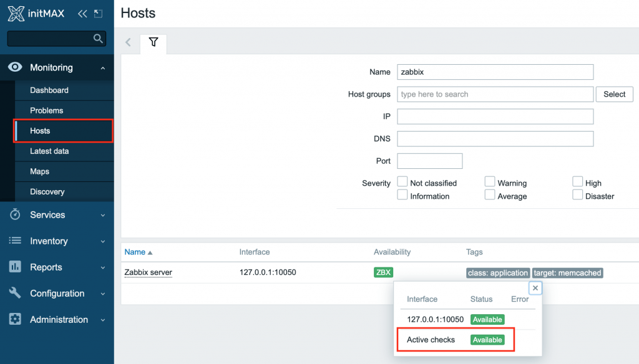Collapse sidebar with double-chevron icon
The width and height of the screenshot is (639, 364).
click(82, 13)
